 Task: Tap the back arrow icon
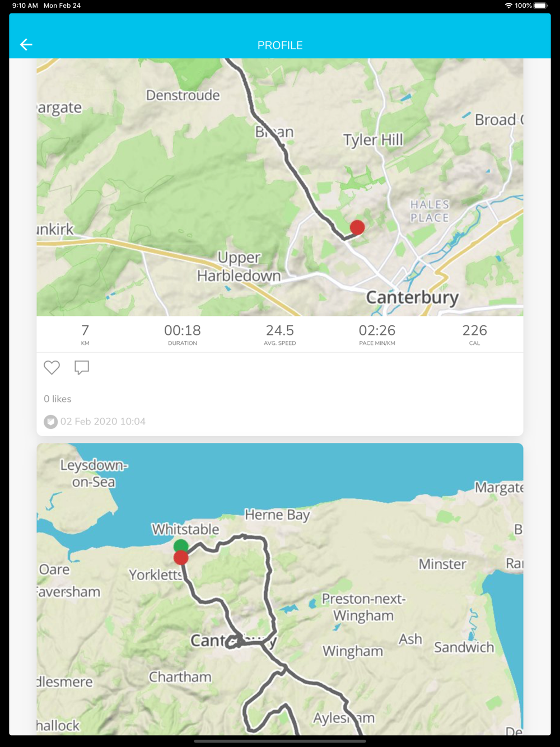coord(26,45)
